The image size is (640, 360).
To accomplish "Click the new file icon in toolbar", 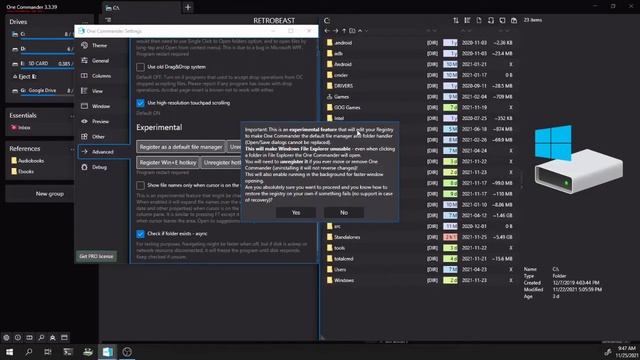I will tap(479, 20).
